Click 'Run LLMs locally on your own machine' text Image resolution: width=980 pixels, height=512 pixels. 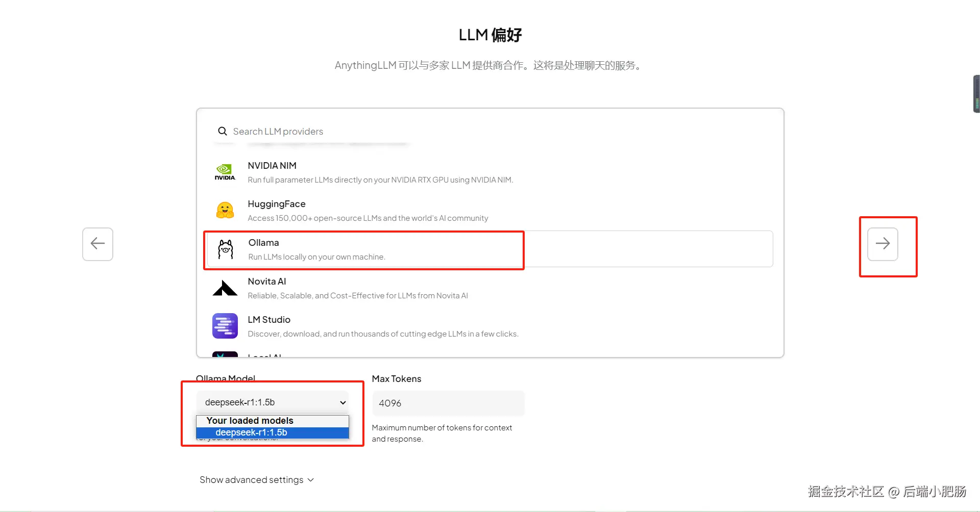(317, 257)
